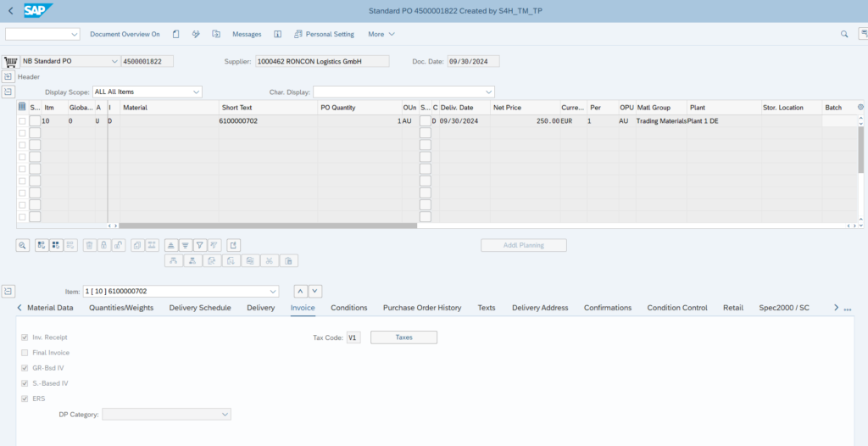The height and width of the screenshot is (446, 868).
Task: Open the DP Category dropdown
Action: 225,414
